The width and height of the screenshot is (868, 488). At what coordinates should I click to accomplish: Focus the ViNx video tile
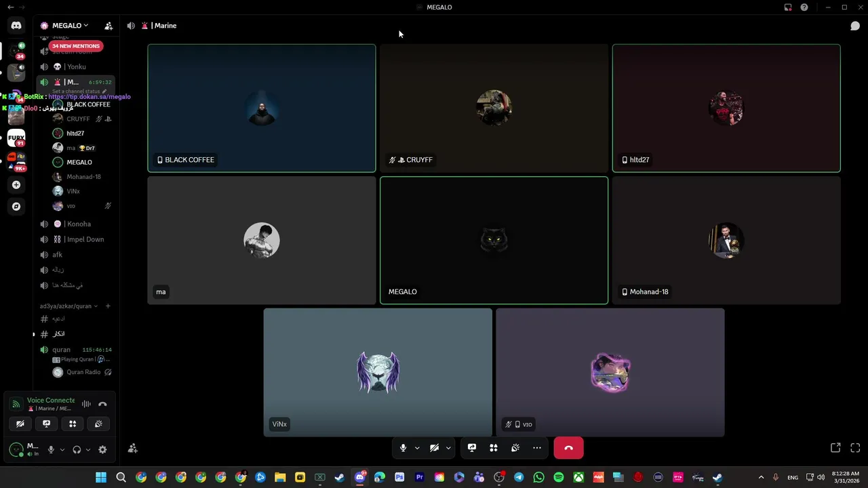click(378, 373)
